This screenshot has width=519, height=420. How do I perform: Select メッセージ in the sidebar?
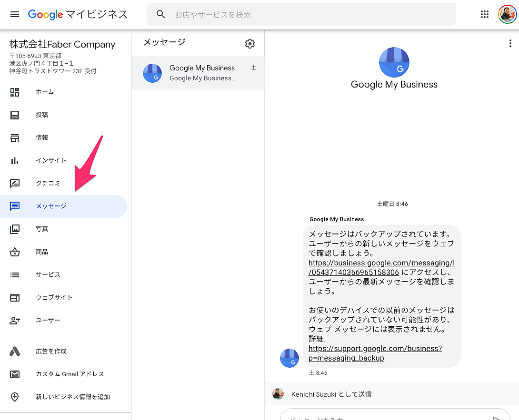(x=63, y=206)
